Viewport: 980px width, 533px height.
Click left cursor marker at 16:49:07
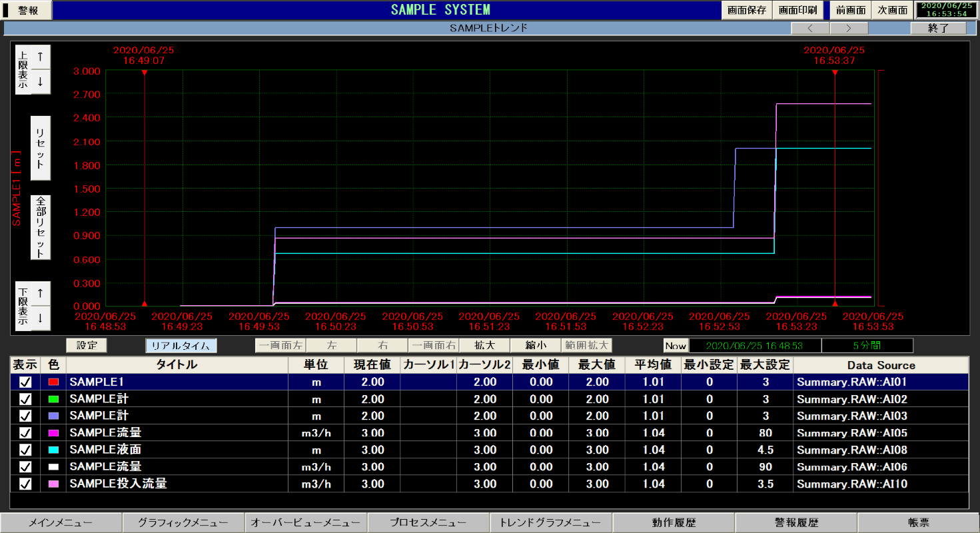click(145, 72)
